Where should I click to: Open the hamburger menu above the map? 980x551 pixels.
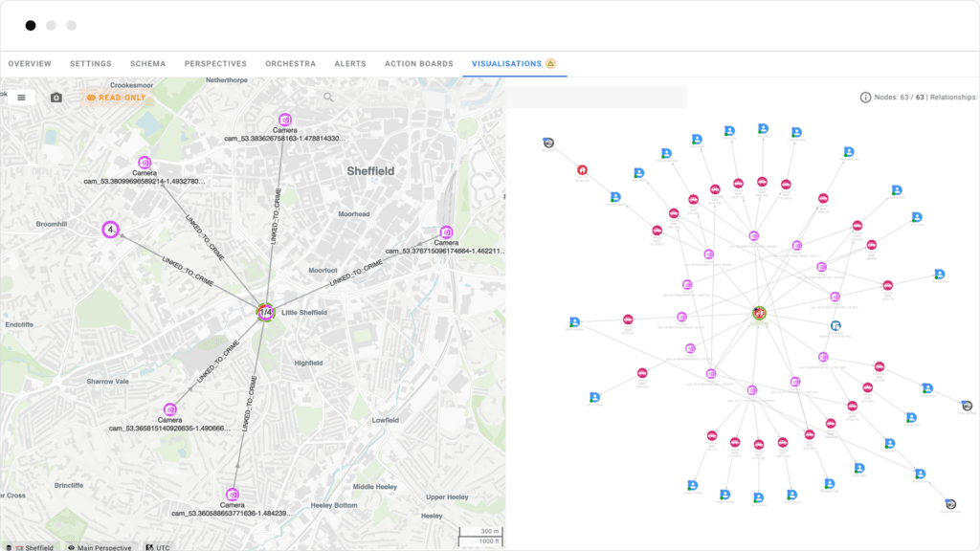coord(21,97)
